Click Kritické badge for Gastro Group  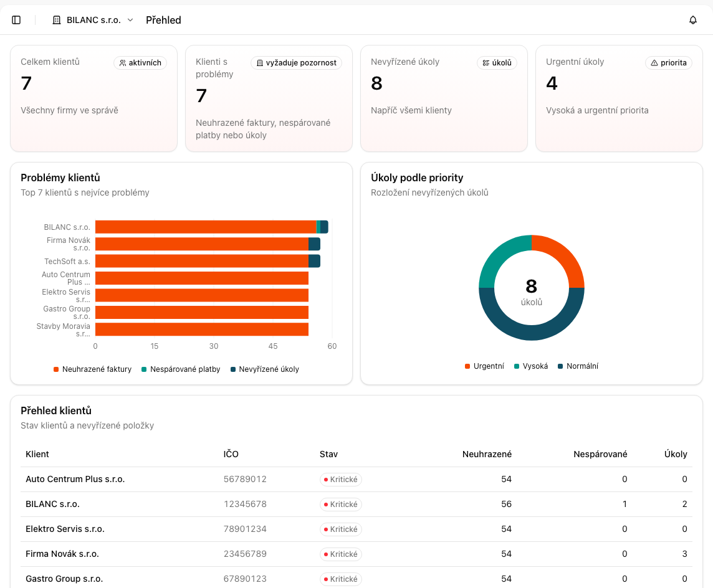click(x=340, y=579)
